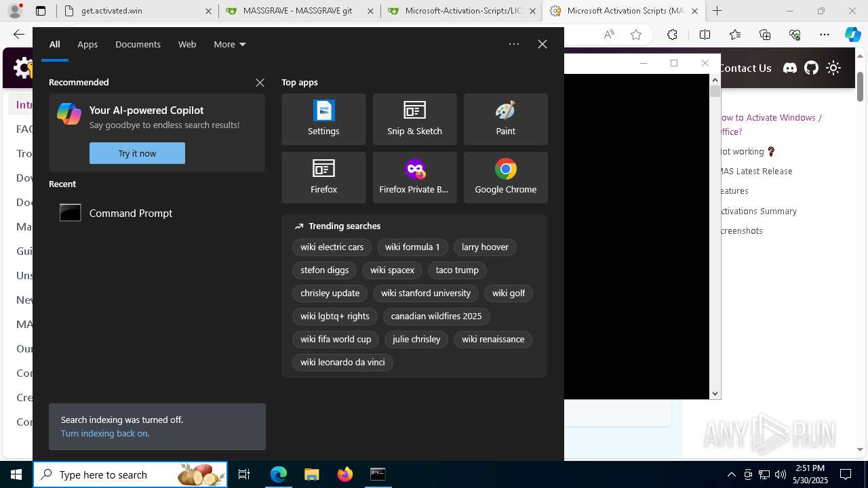Open MAS Latest Release sidebar link
Viewport: 868px width, 488px height.
755,171
